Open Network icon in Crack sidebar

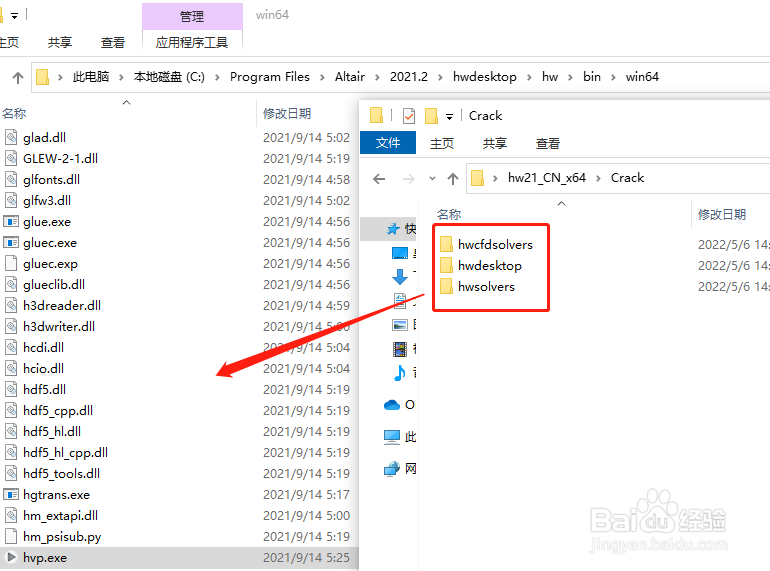point(392,469)
